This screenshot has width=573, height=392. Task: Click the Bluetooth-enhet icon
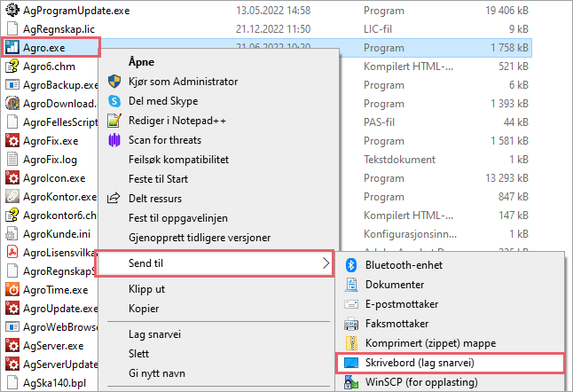point(351,265)
